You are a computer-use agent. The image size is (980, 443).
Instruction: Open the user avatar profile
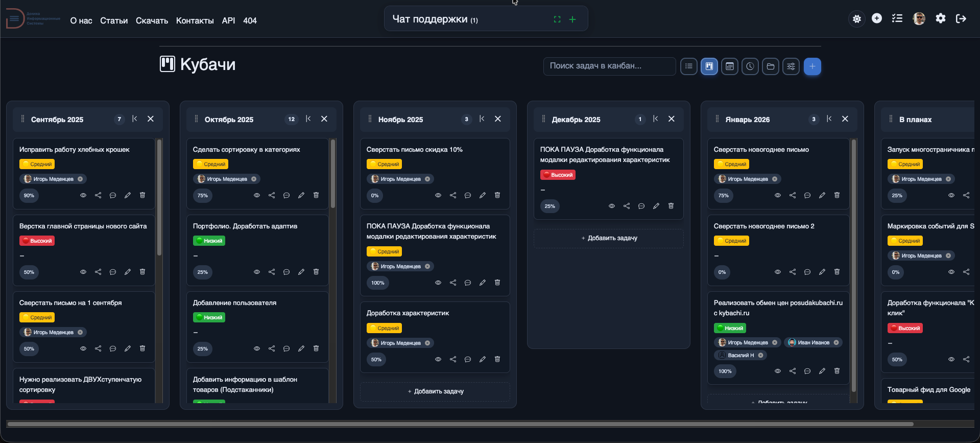[919, 19]
